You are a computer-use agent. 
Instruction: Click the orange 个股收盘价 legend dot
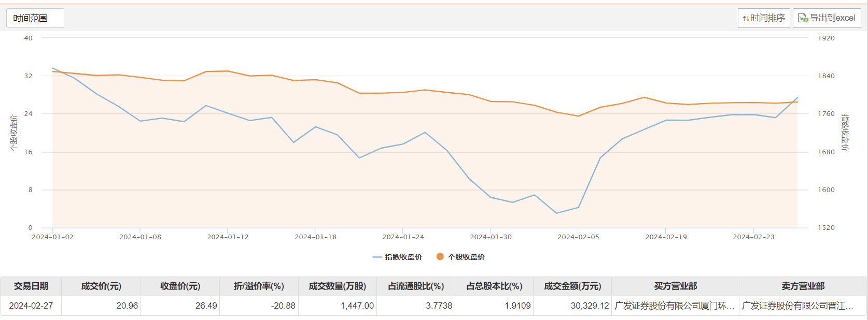pos(440,257)
